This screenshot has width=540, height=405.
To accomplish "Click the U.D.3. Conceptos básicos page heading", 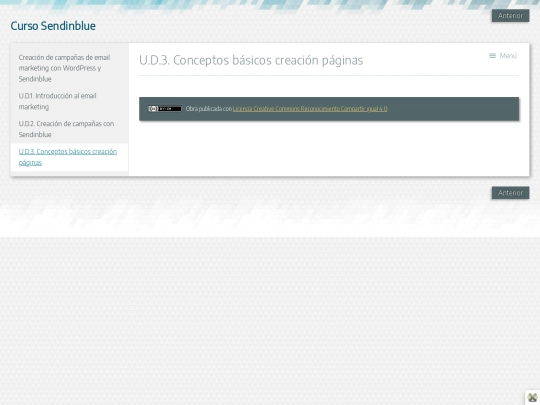I will (x=251, y=60).
